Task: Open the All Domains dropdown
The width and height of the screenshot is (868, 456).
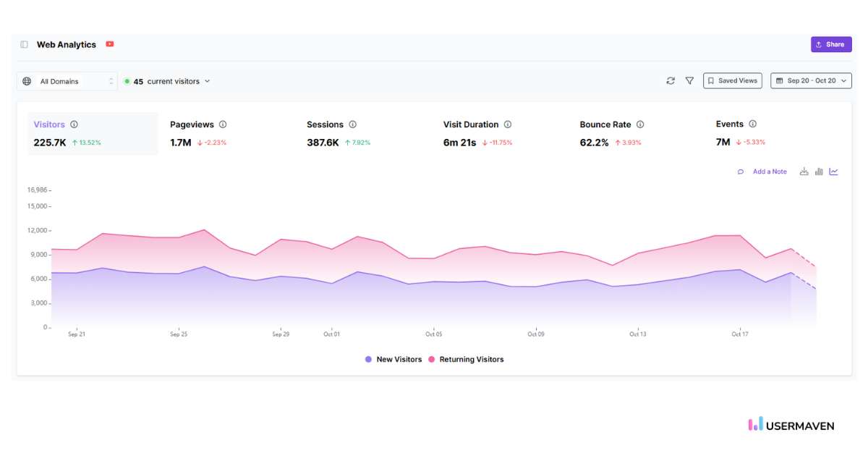Action: click(x=67, y=81)
